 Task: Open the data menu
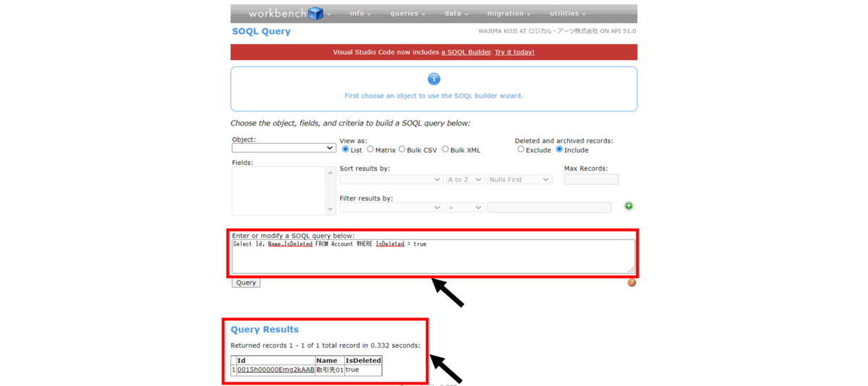pos(456,13)
